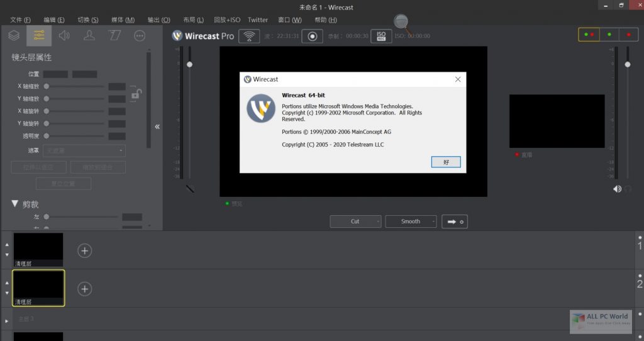Viewport: 644px width, 341px height.
Task: Click the Wirecast logo in the about dialog
Action: point(261,108)
